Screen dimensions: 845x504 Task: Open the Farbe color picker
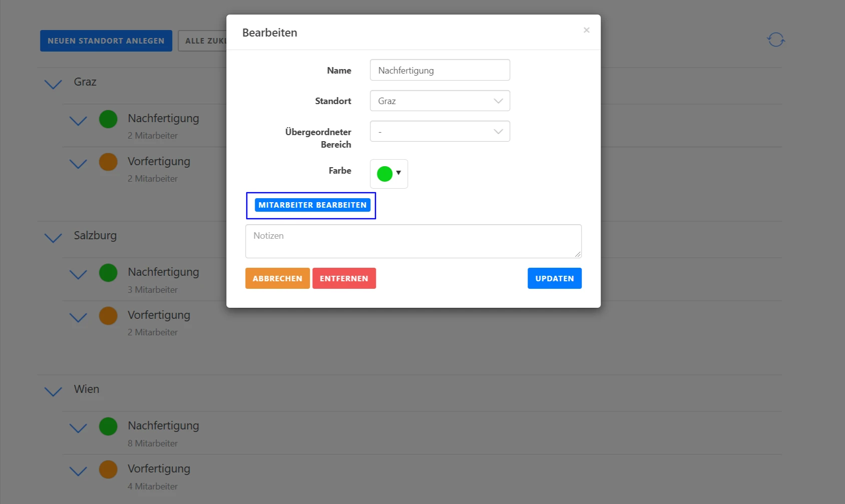pyautogui.click(x=389, y=174)
